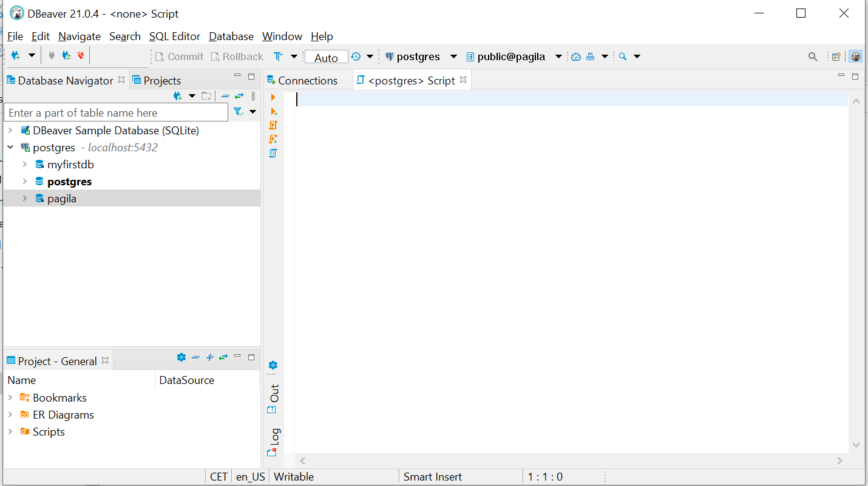
Task: Close the Database Navigator tab
Action: (x=121, y=80)
